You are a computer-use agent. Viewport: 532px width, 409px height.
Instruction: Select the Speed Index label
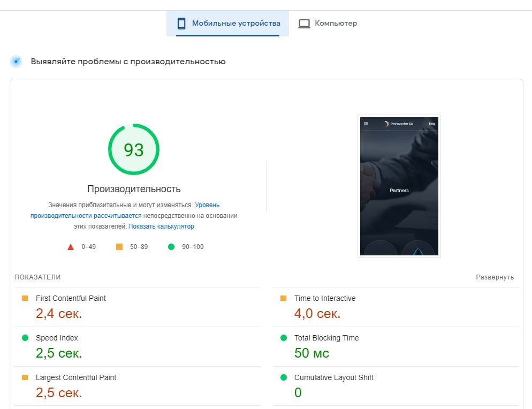tap(57, 338)
